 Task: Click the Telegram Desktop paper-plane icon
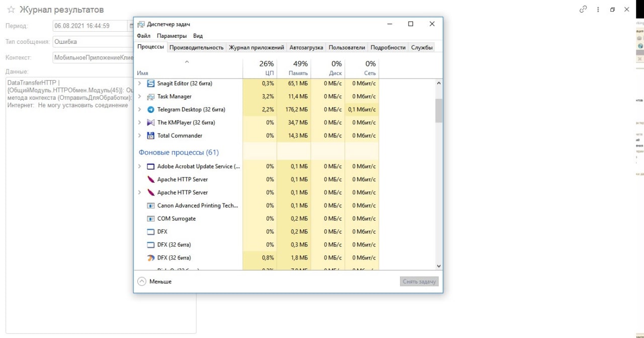[150, 109]
